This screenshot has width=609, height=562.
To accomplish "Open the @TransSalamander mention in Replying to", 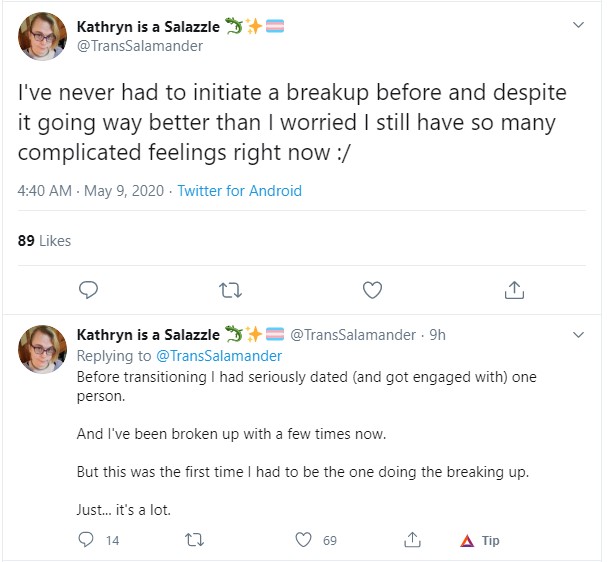I will point(219,356).
